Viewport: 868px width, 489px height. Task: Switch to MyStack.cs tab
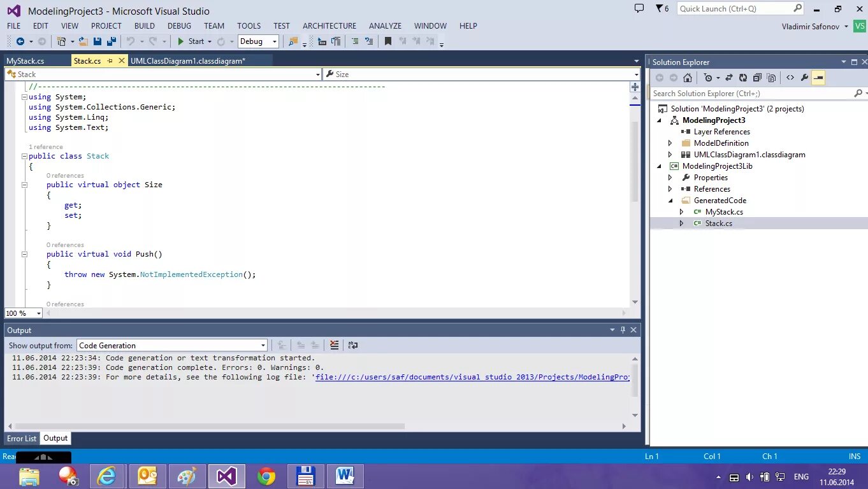pyautogui.click(x=25, y=61)
